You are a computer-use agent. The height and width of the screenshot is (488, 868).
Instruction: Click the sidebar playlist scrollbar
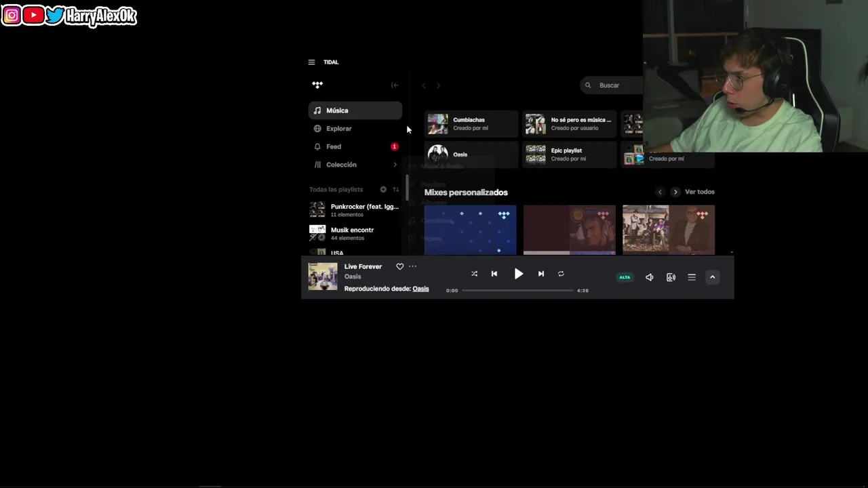[407, 188]
